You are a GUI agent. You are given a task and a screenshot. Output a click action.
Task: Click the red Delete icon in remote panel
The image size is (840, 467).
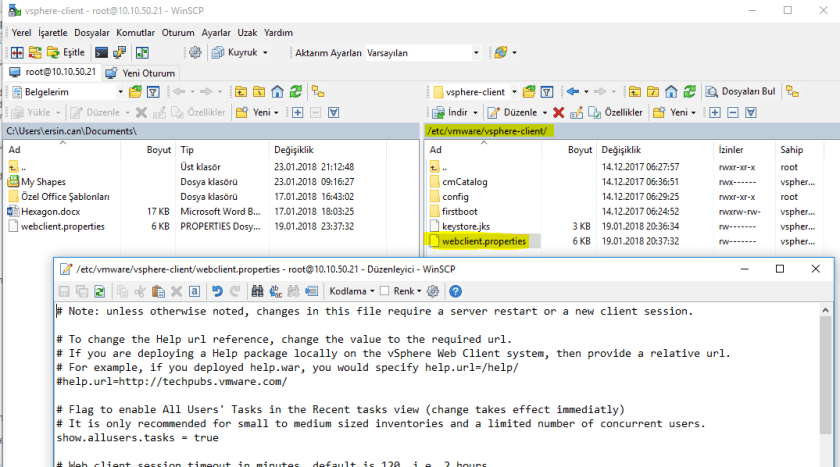coord(558,113)
